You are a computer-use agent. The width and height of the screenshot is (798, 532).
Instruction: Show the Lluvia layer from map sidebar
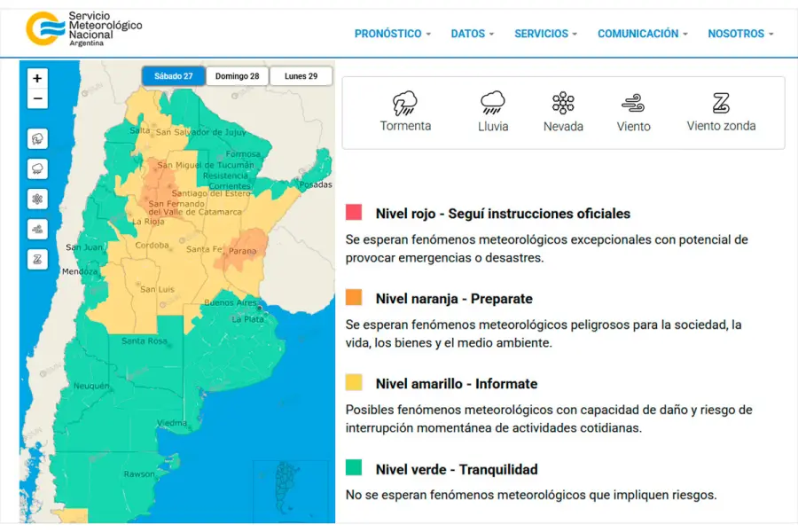(x=37, y=168)
